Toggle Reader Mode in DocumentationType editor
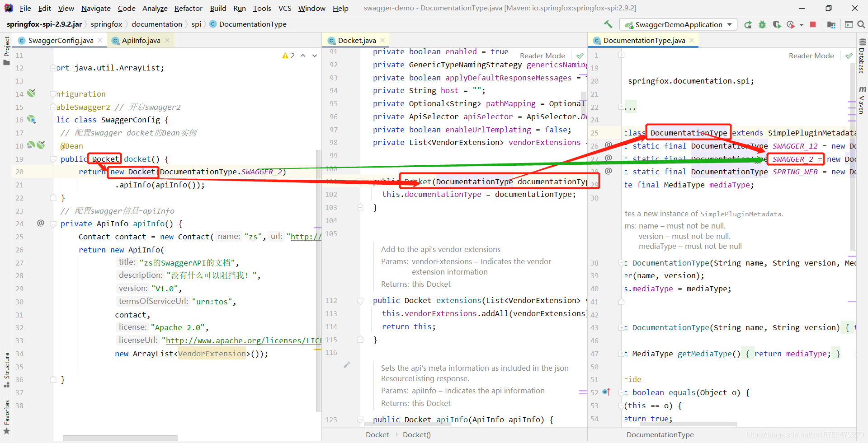Screen dimensions: 868x443 811,56
